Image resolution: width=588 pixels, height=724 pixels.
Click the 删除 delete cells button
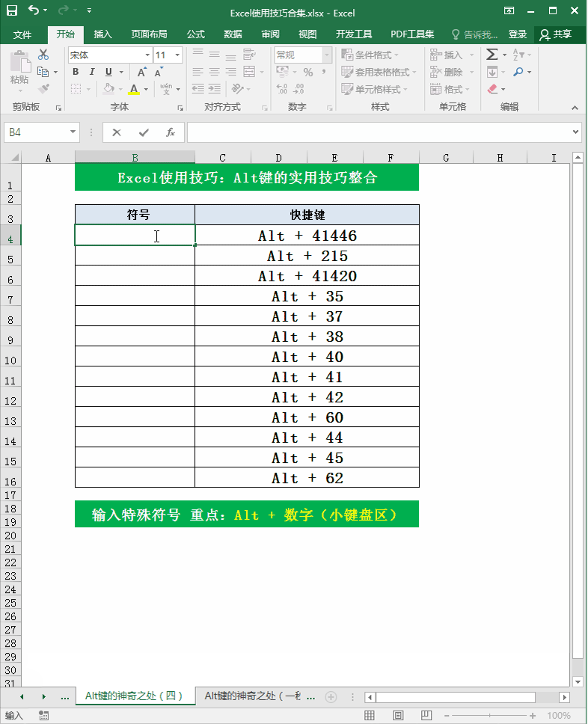[447, 72]
